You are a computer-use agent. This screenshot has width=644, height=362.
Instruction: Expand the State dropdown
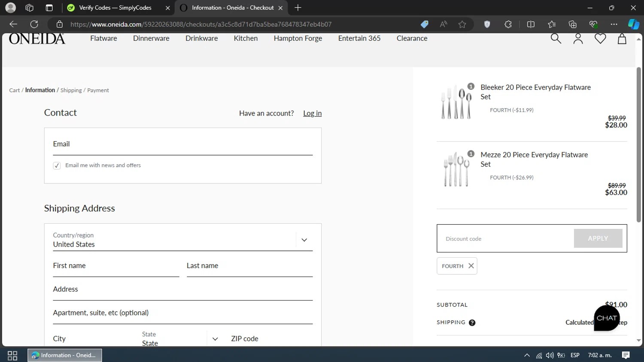[x=215, y=339]
